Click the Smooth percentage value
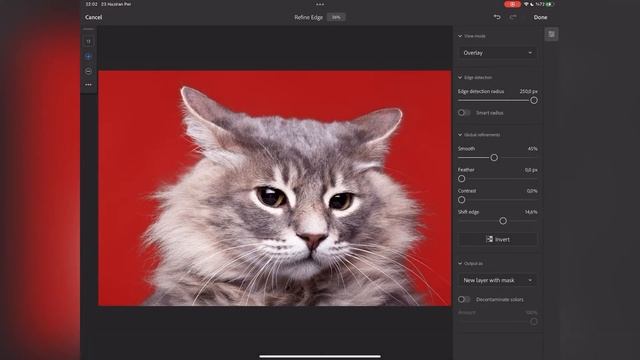Screen dimensions: 640x360 click(532, 149)
